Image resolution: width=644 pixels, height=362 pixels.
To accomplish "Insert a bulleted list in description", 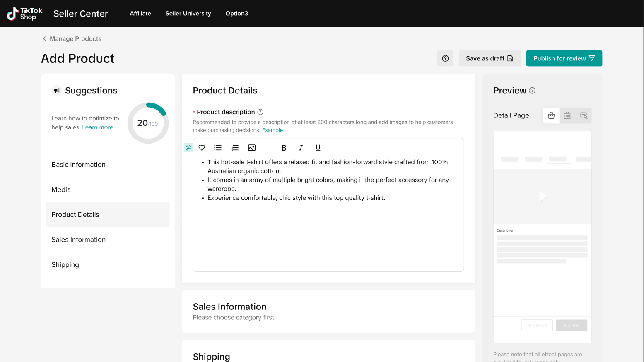I will (x=218, y=148).
